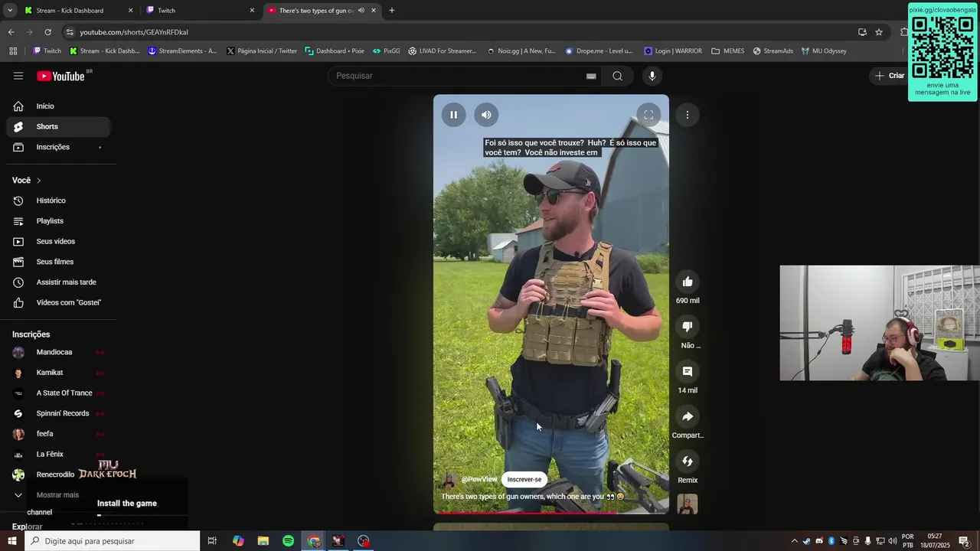Open Inscrições in the sidebar

point(58,147)
